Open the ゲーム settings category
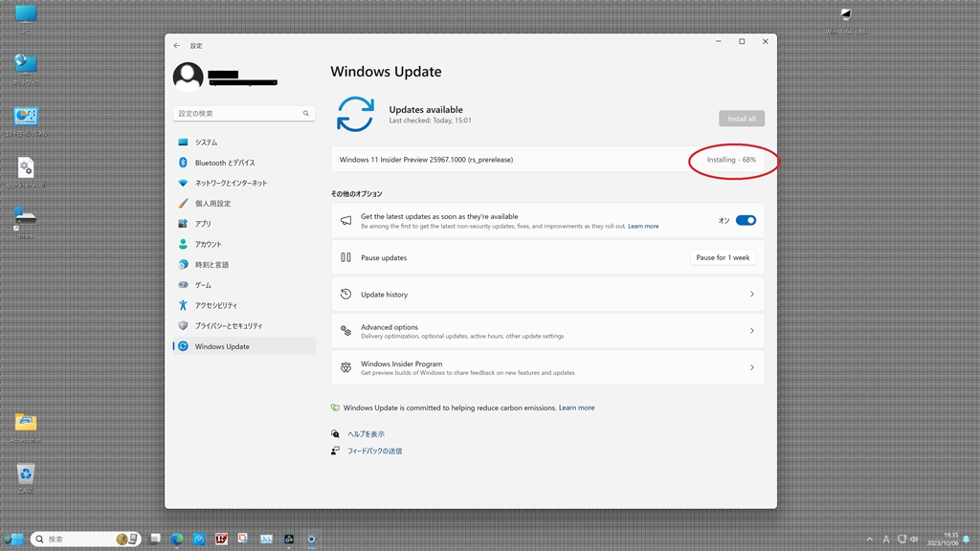 244,285
